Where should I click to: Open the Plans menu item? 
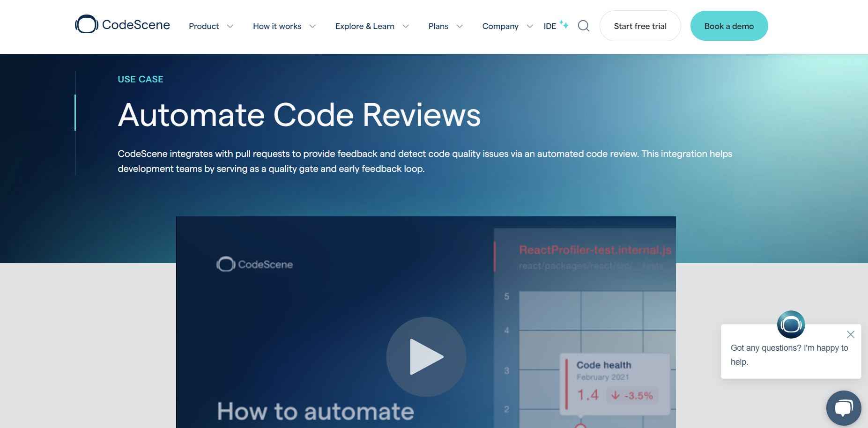coord(438,26)
